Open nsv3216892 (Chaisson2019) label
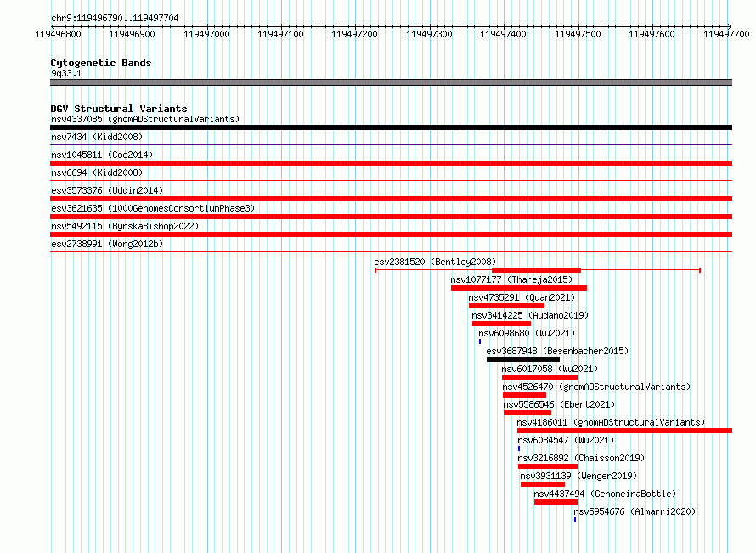Viewport: 756px width, 553px height. point(582,458)
